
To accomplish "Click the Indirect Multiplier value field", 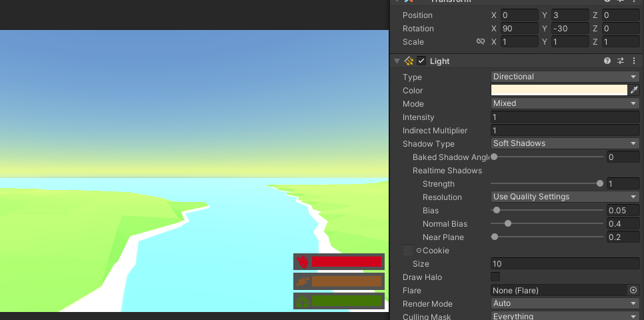I will pyautogui.click(x=565, y=130).
